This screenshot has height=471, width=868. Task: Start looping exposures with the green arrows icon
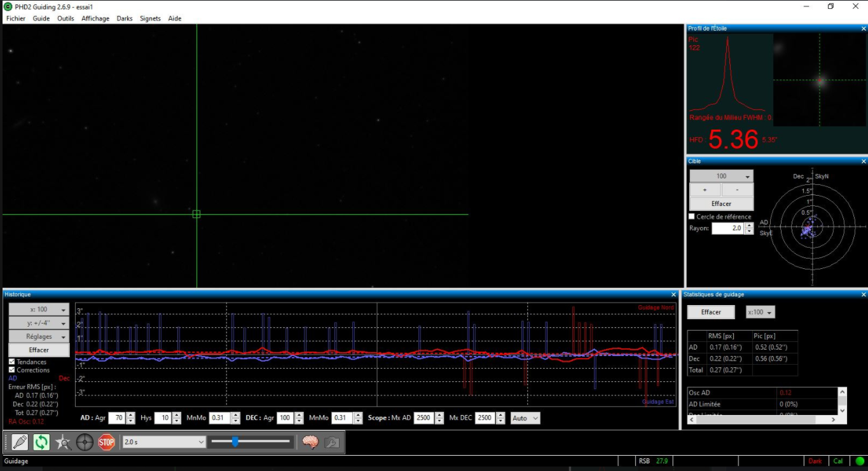[41, 442]
